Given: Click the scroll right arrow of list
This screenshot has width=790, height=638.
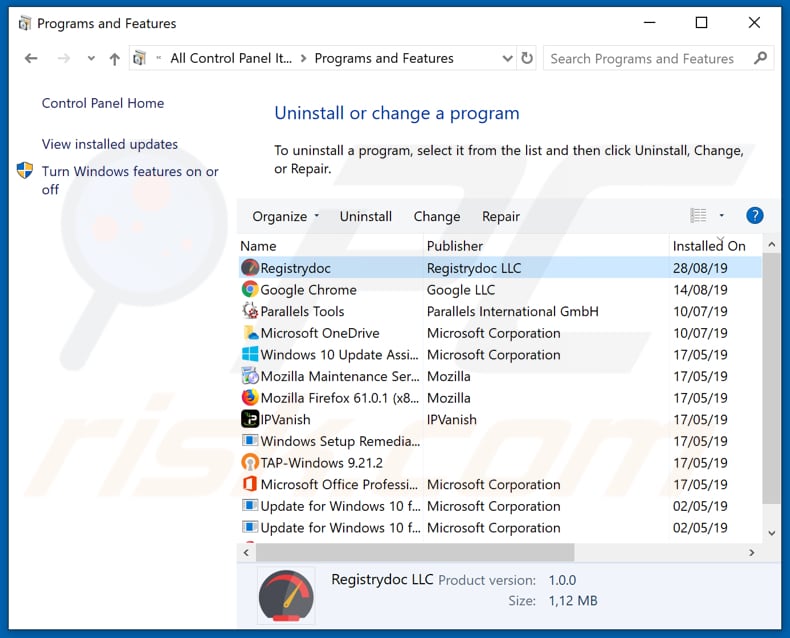Looking at the screenshot, I should (x=752, y=552).
